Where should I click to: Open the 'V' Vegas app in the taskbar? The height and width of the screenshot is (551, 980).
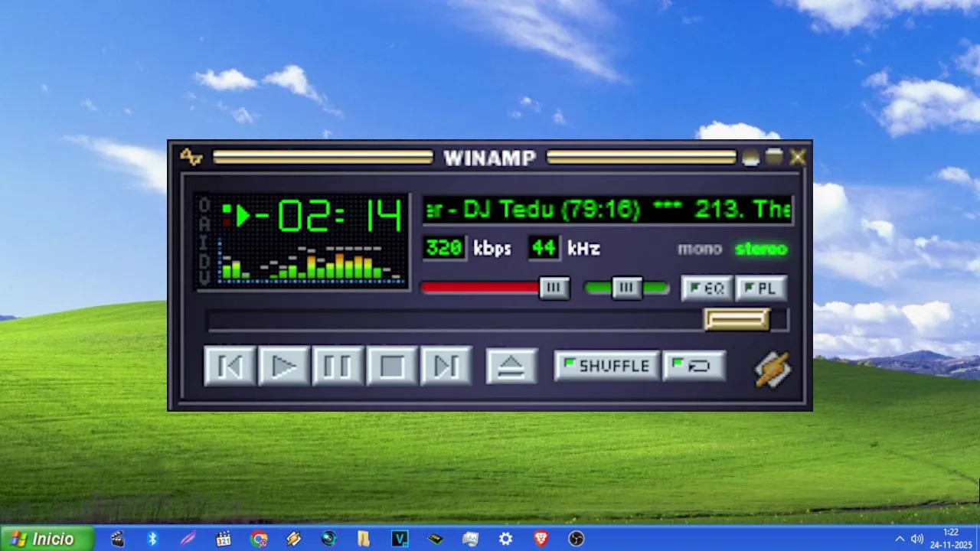400,539
